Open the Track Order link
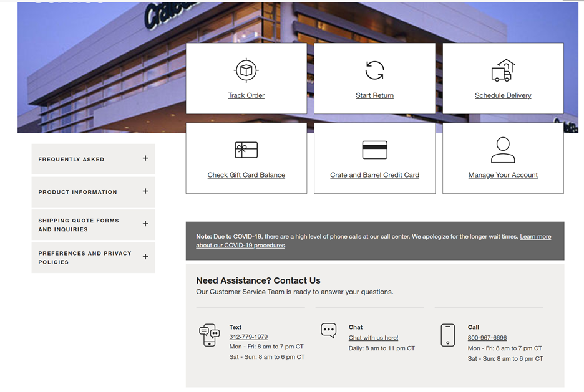584x392 pixels. (x=246, y=95)
